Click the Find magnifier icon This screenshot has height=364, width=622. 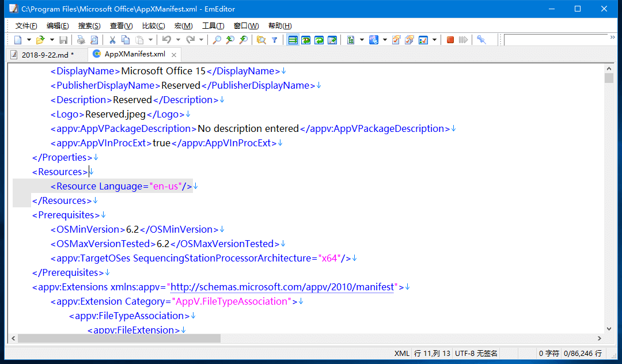pyautogui.click(x=217, y=40)
